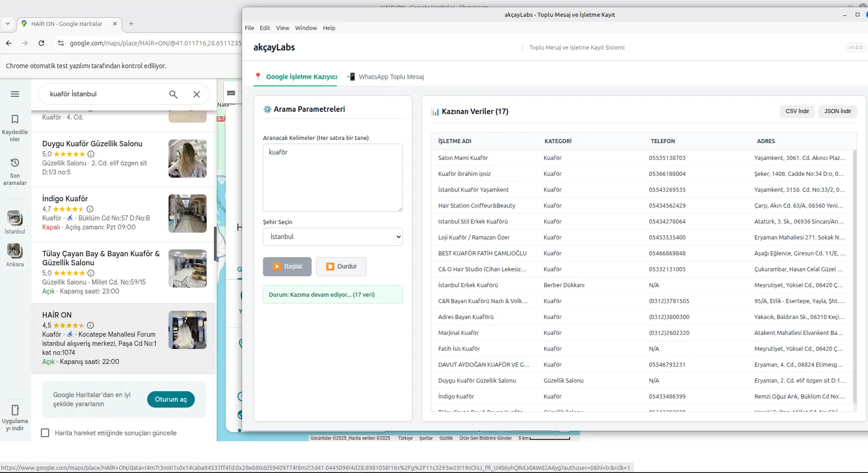The height and width of the screenshot is (473, 868).
Task: Open the browser tab list chevron
Action: pyautogui.click(x=8, y=24)
